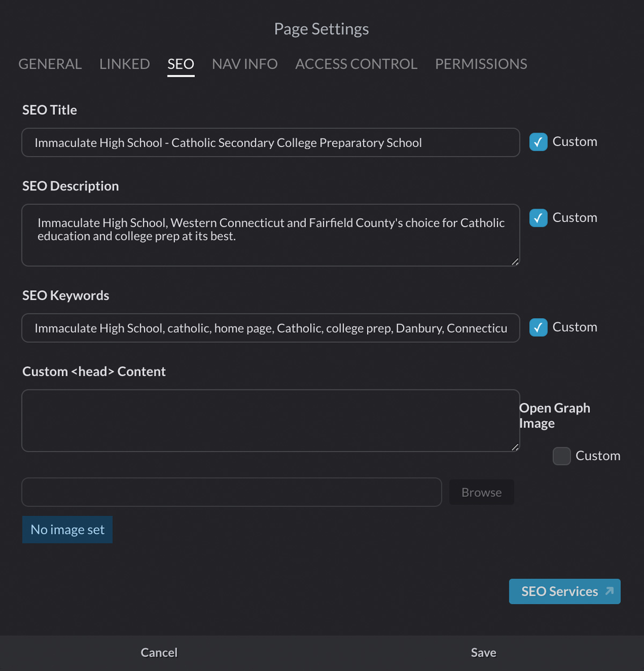Image resolution: width=644 pixels, height=671 pixels.
Task: Disable Custom for the SEO Title
Action: (x=538, y=142)
